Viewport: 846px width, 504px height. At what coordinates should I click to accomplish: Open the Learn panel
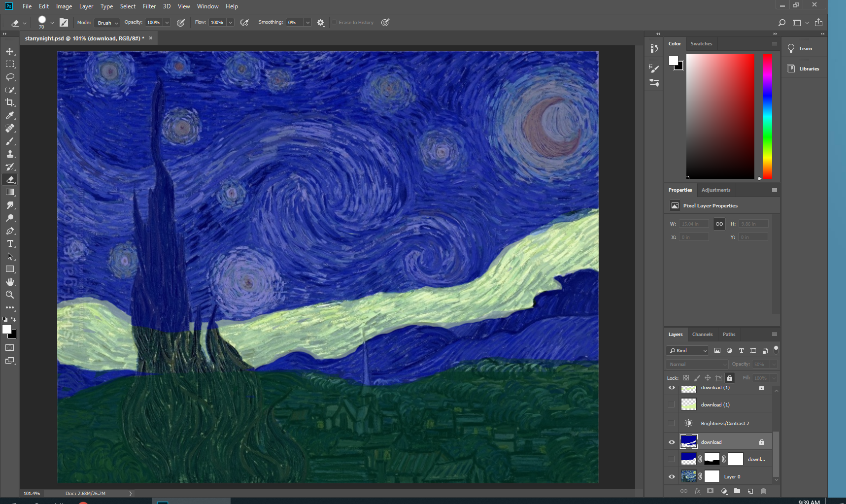806,49
